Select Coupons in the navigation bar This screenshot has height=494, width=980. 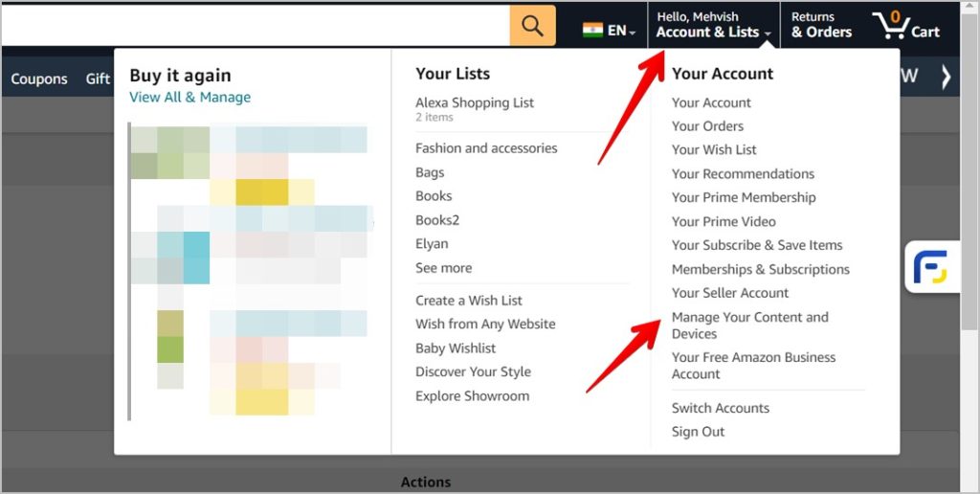[39, 79]
